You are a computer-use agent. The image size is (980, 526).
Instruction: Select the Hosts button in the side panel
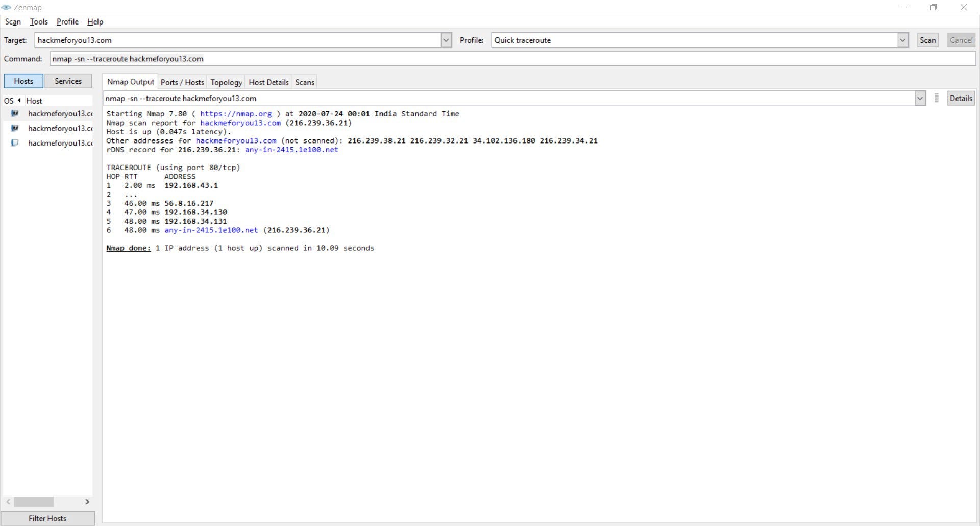[23, 81]
